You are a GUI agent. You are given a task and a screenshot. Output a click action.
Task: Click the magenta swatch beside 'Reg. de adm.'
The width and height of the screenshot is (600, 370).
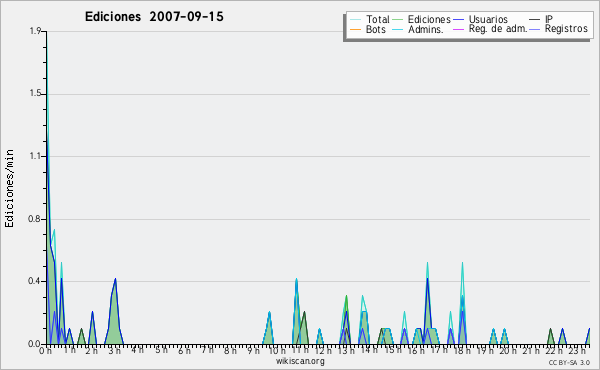point(458,29)
